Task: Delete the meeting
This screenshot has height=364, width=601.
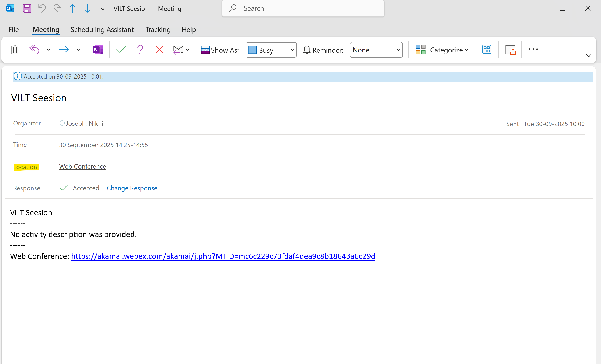Action: (15, 50)
